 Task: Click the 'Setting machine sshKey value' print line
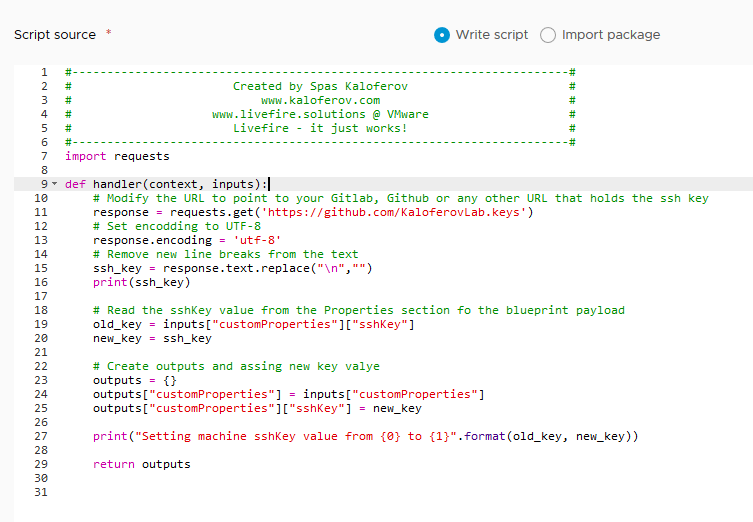(x=365, y=436)
